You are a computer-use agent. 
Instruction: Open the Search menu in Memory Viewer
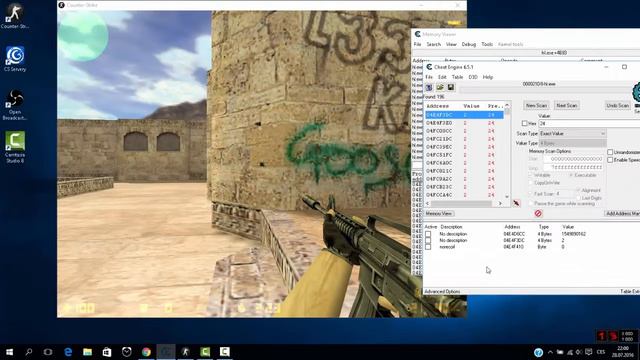click(433, 44)
